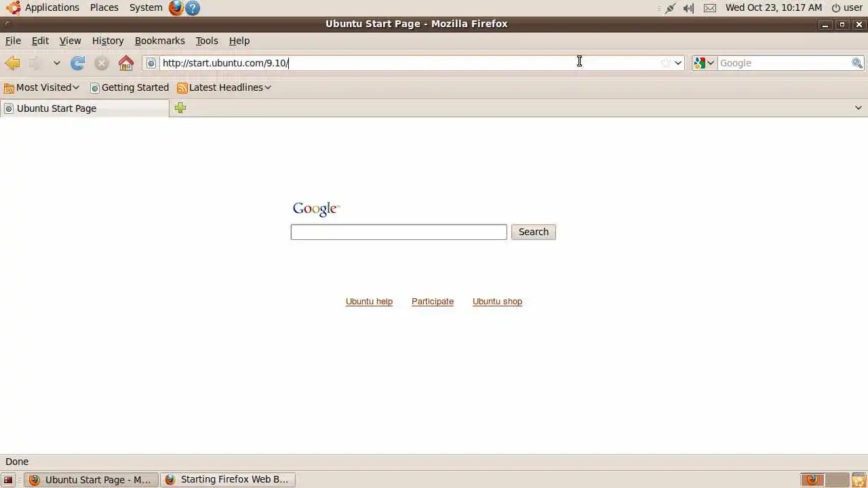
Task: Click the toolbar Google search field
Action: [x=784, y=63]
